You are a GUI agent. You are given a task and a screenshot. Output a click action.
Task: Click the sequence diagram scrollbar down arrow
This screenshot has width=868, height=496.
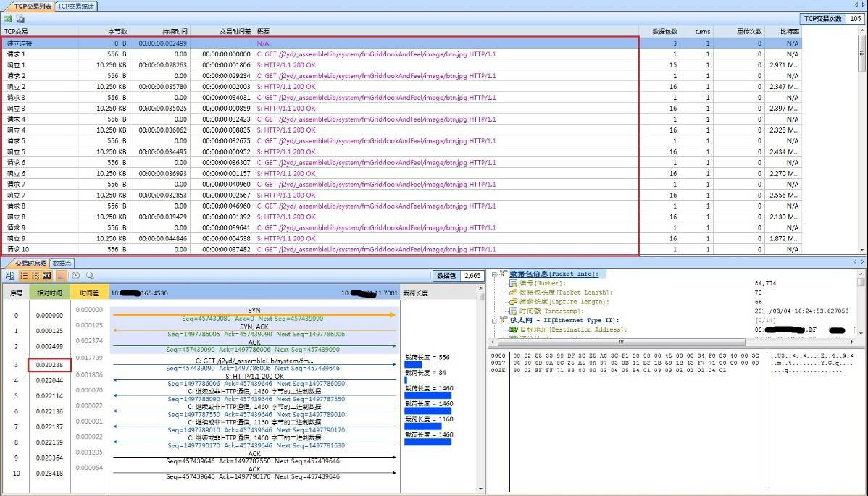coord(480,489)
